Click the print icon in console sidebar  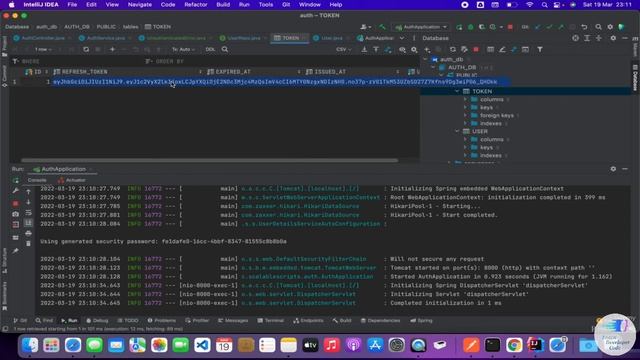(28, 233)
